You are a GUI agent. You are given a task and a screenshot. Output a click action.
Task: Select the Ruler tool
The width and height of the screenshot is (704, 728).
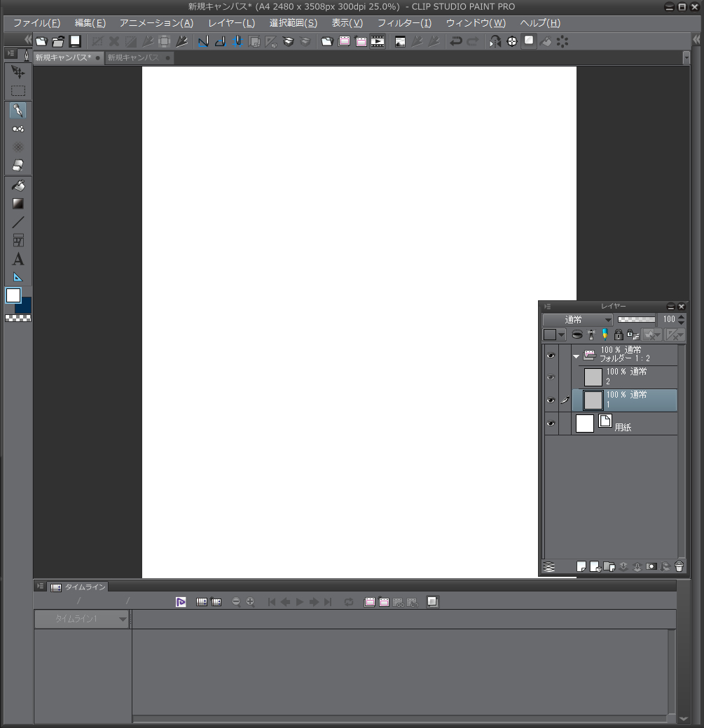coord(18,277)
